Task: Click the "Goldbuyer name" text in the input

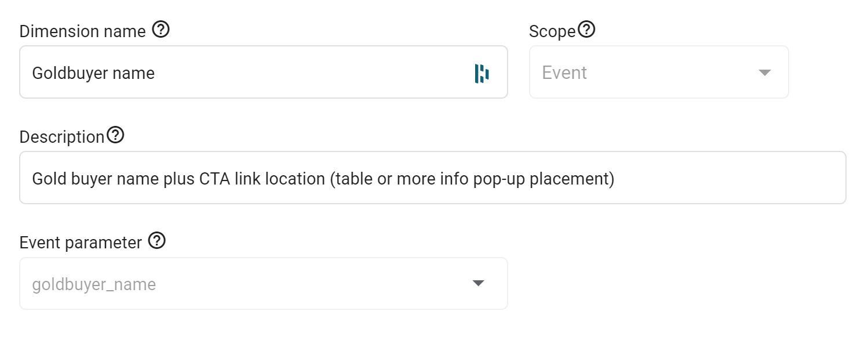Action: tap(93, 74)
